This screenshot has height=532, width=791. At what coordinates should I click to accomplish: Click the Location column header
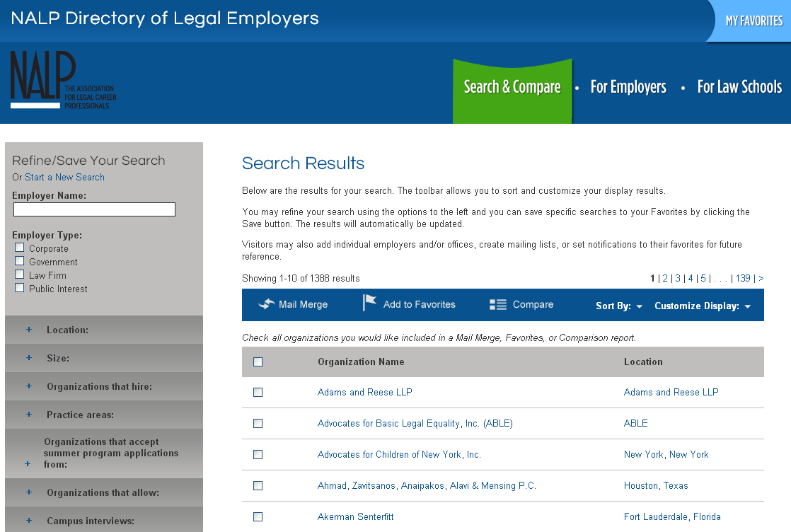point(643,362)
